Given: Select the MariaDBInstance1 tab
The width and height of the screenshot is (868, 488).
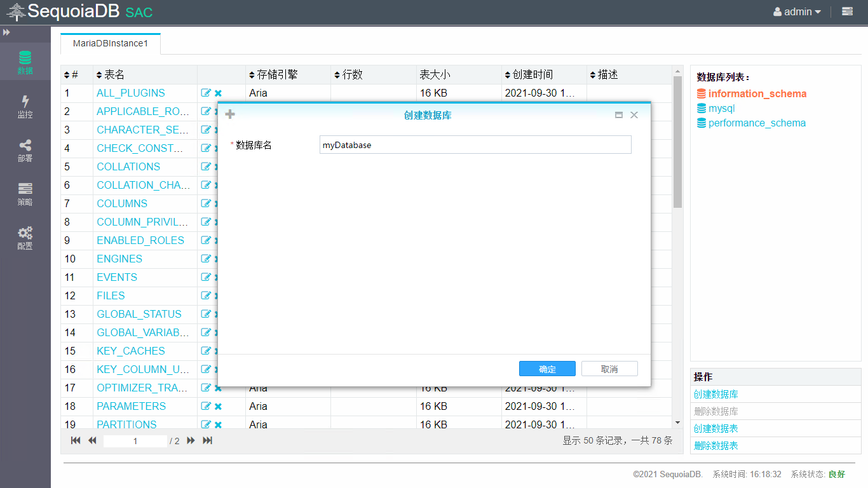Looking at the screenshot, I should (111, 44).
